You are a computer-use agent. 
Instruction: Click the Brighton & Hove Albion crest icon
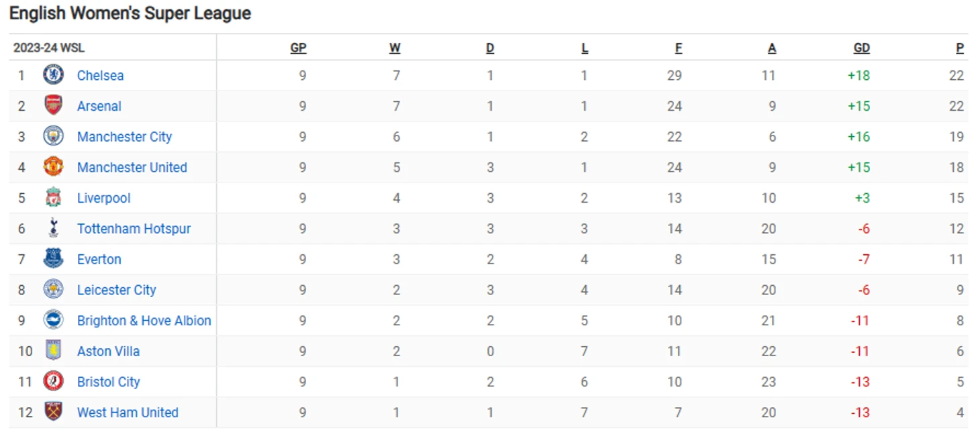[x=53, y=320]
